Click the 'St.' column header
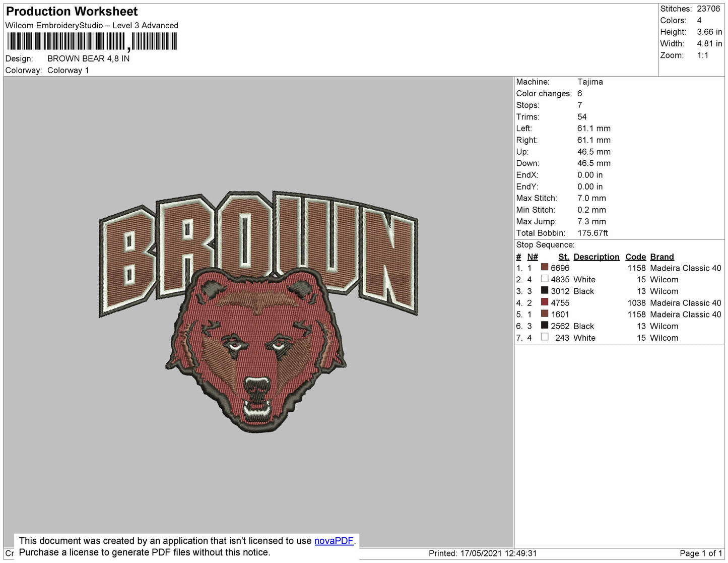 click(x=564, y=257)
